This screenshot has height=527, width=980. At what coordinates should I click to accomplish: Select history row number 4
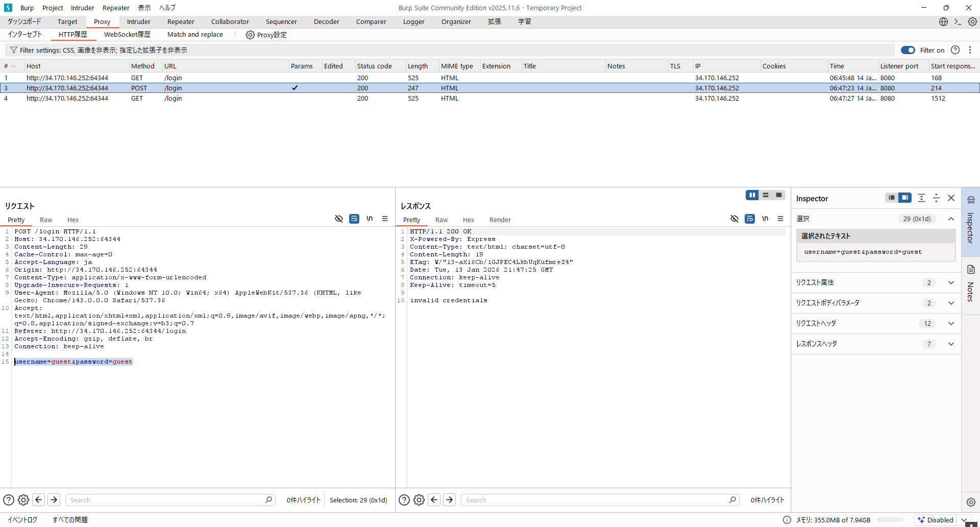point(490,98)
